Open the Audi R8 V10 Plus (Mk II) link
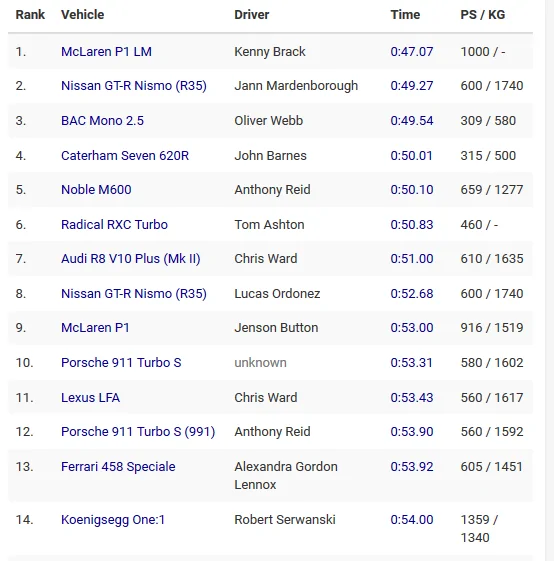 (x=131, y=259)
